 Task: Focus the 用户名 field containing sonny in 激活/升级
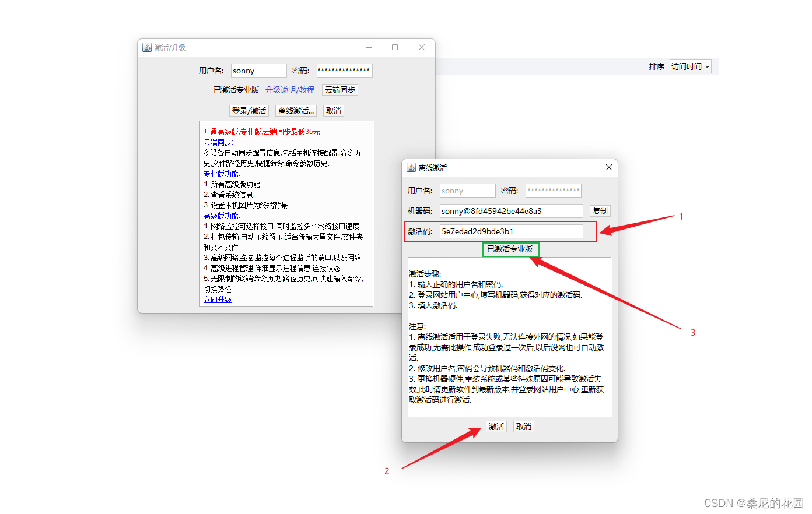point(258,71)
